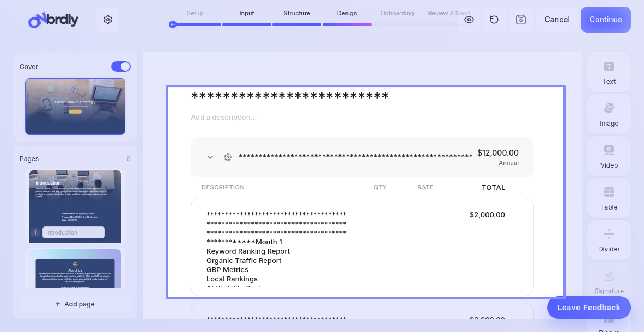644x332 pixels.
Task: Click the asterisk section title heading
Action: pyautogui.click(x=289, y=96)
